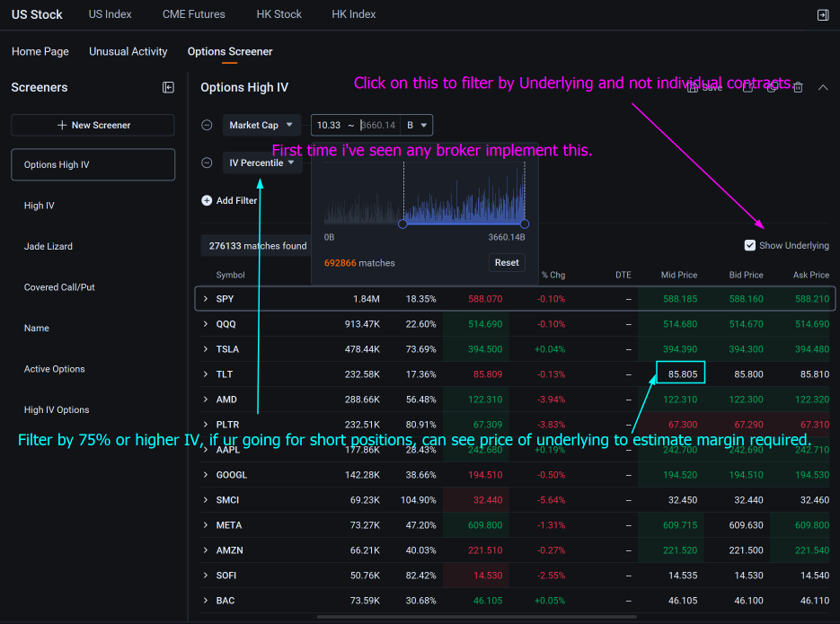The width and height of the screenshot is (840, 624).
Task: Click TLT mid price 85.805
Action: [x=683, y=374]
